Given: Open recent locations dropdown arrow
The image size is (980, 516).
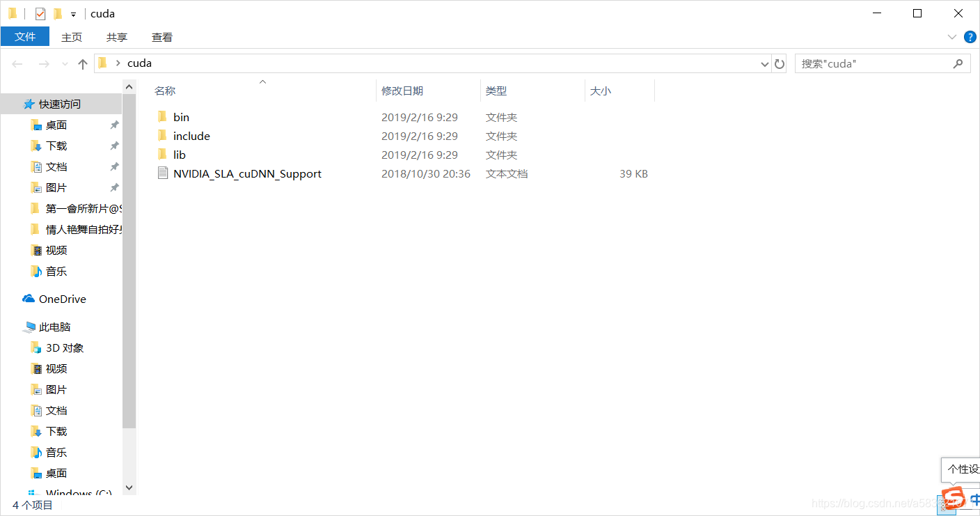Looking at the screenshot, I should (65, 63).
